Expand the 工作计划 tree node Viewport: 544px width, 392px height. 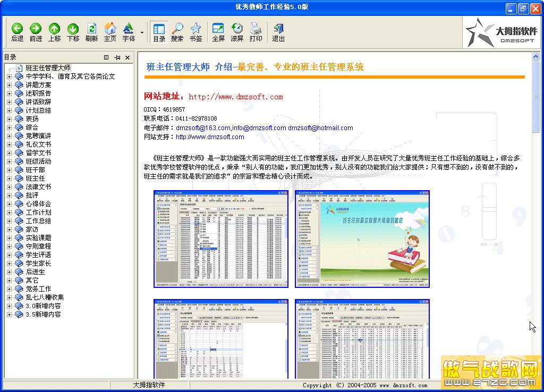point(10,212)
